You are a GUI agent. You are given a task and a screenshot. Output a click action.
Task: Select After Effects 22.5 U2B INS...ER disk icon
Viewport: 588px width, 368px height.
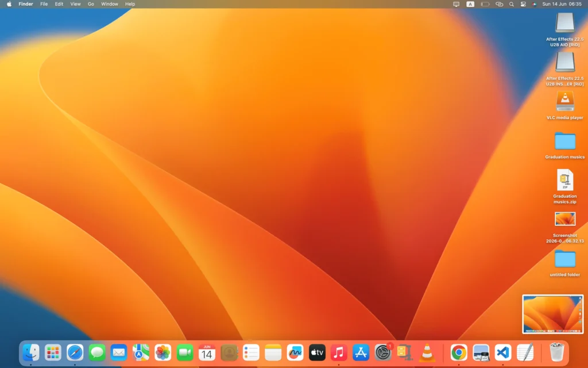click(x=565, y=62)
